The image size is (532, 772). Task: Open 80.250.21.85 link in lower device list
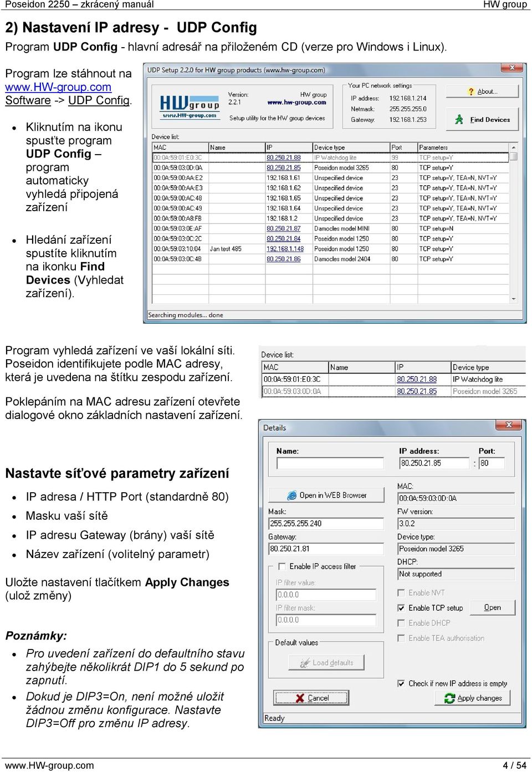point(417,391)
